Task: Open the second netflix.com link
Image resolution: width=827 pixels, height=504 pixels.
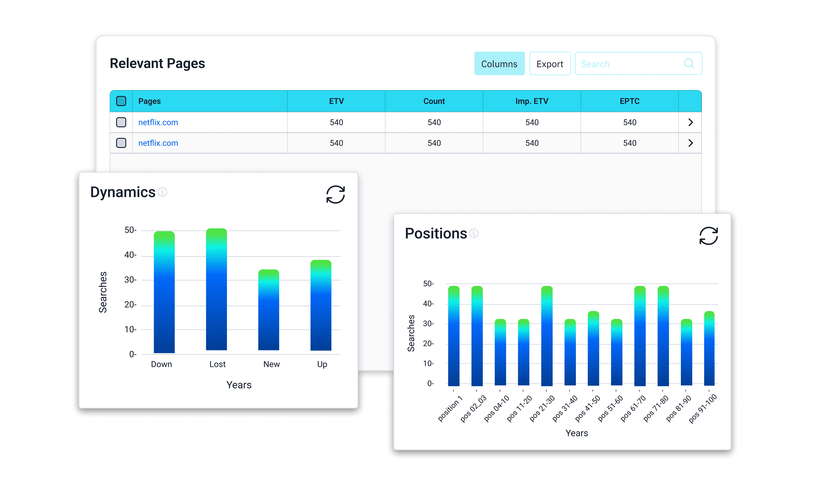Action: coord(158,143)
